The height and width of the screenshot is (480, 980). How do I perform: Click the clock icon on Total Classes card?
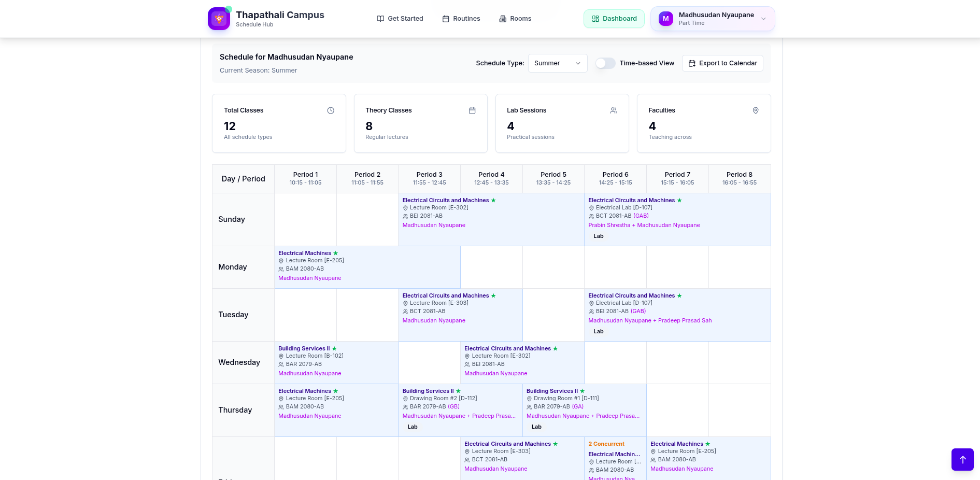coord(331,110)
